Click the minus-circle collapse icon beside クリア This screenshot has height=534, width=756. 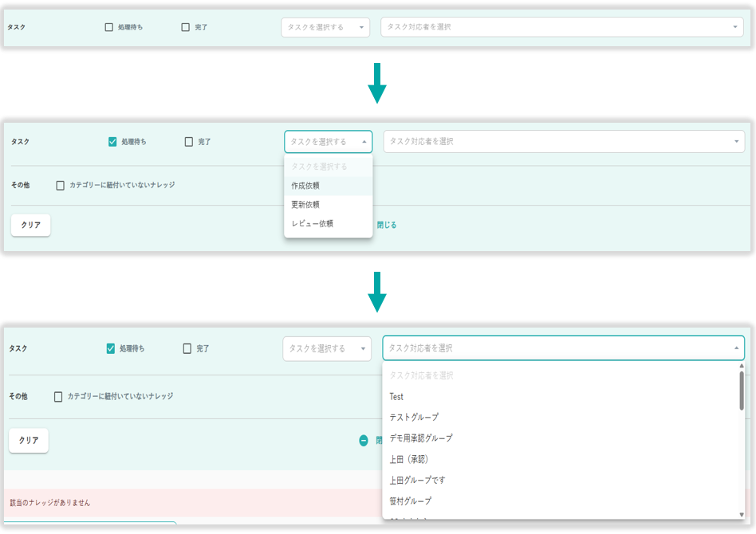[x=364, y=440]
